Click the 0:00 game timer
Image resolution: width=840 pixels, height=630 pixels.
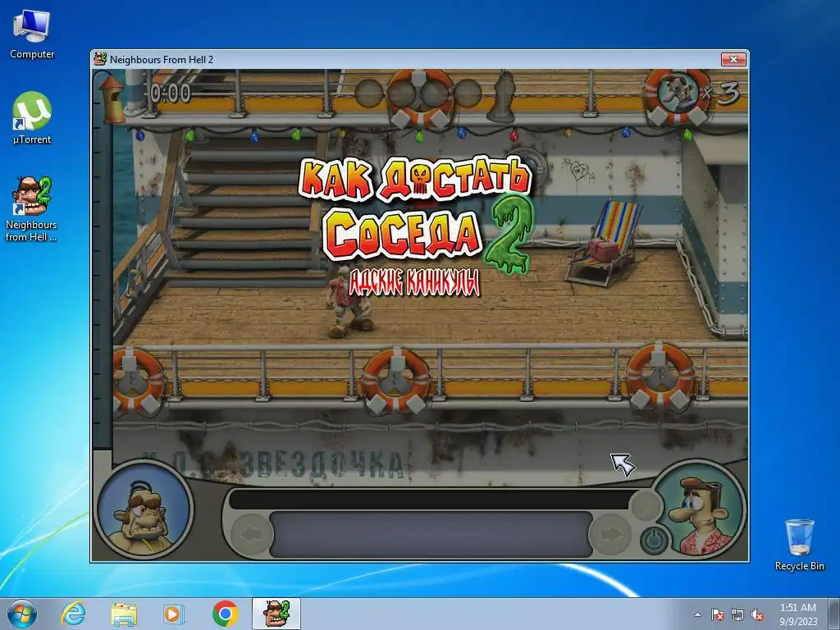click(171, 94)
